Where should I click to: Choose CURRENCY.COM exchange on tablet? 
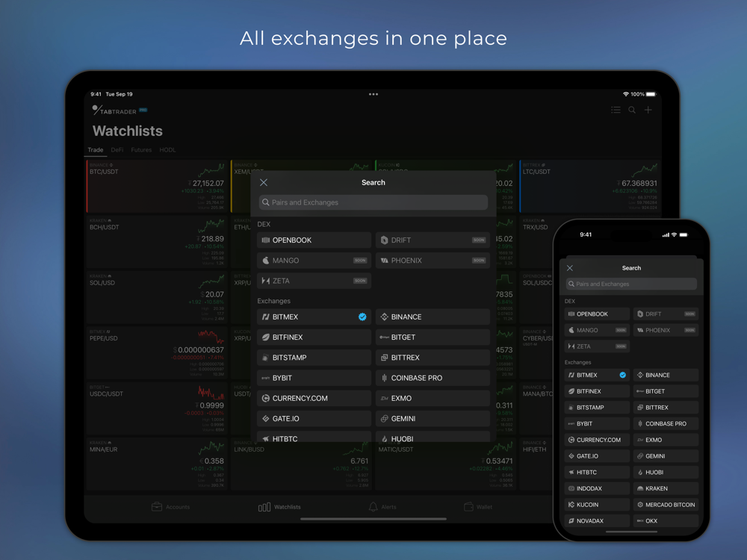point(314,398)
